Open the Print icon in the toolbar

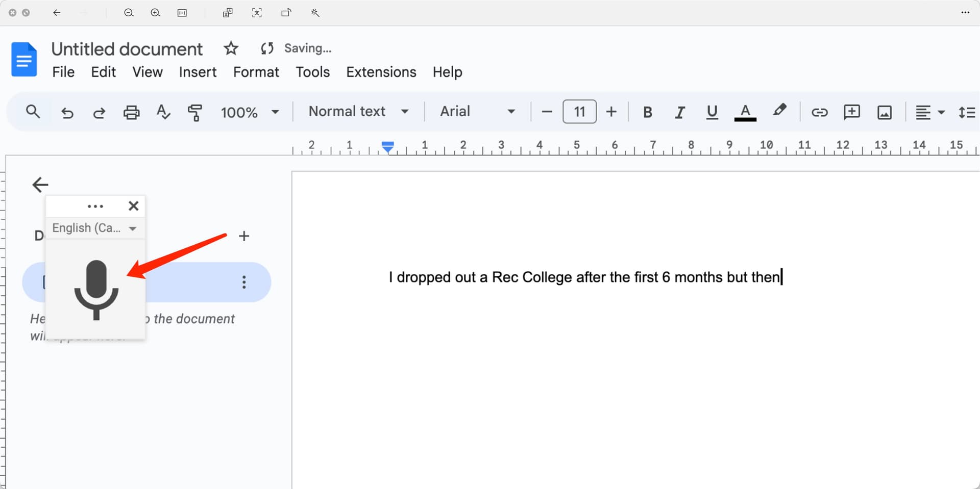(x=131, y=112)
